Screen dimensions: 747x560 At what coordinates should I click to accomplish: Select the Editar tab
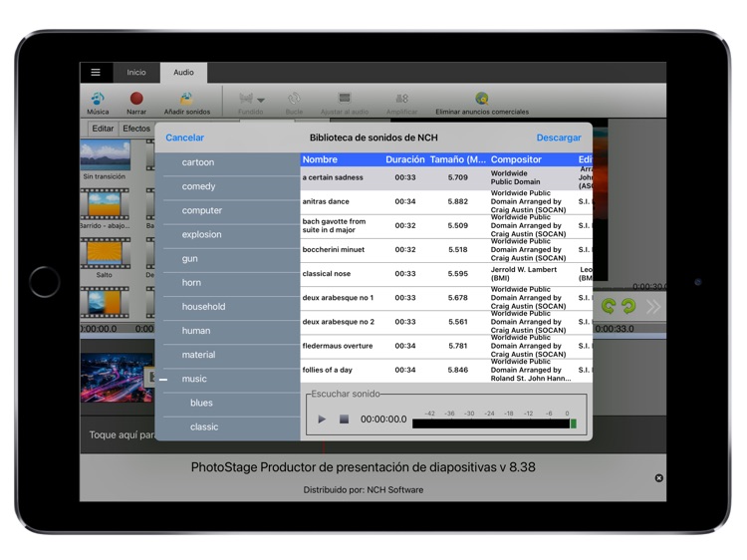coord(103,129)
